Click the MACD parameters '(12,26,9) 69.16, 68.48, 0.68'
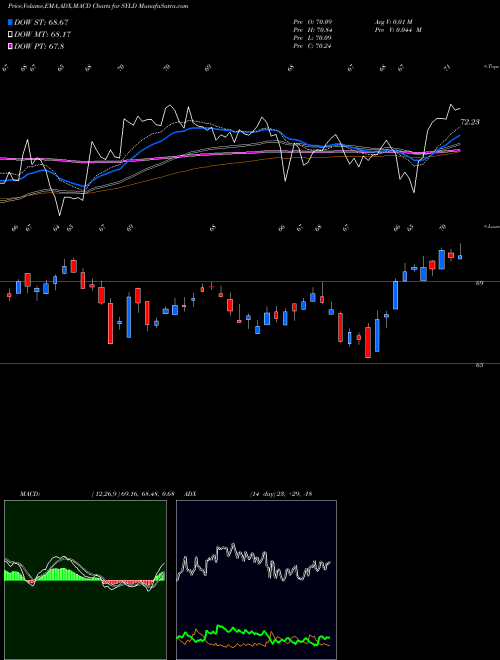 click(x=133, y=494)
